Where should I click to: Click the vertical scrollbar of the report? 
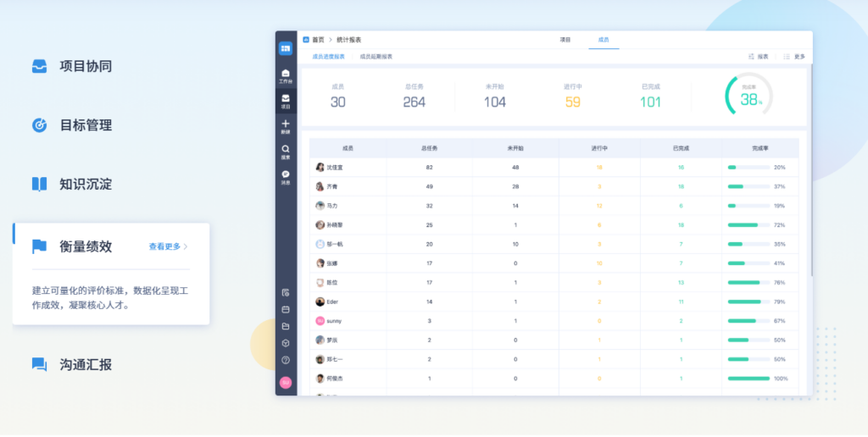[811, 169]
